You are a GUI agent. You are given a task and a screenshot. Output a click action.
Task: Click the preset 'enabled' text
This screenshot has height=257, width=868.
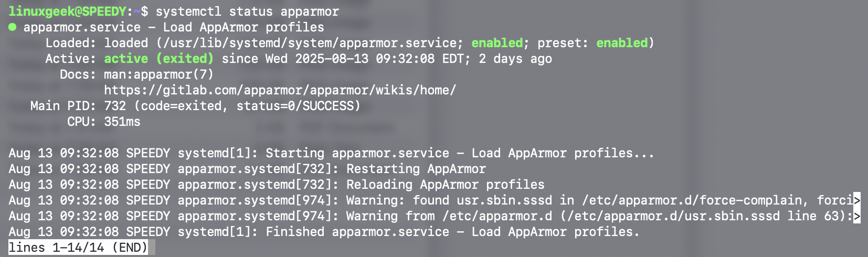point(622,42)
